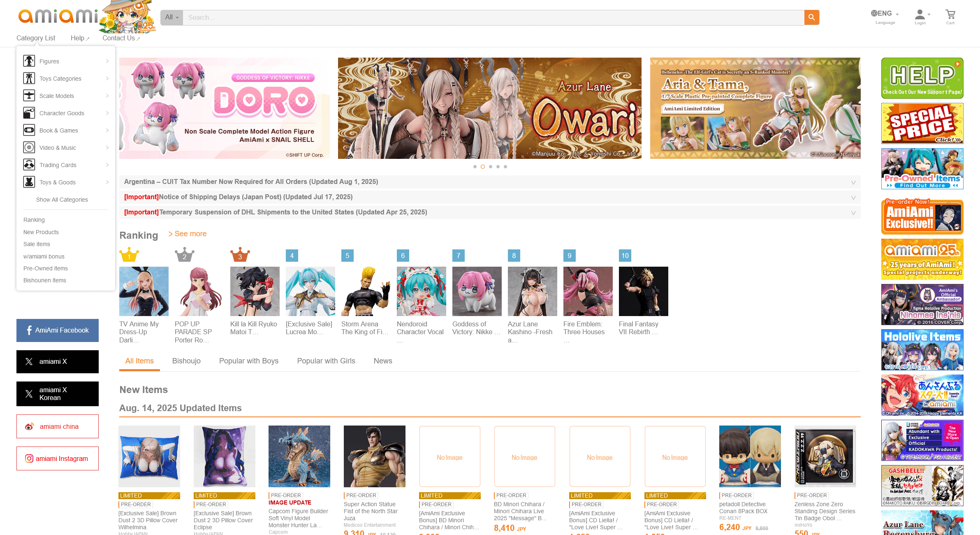Open the Final Fantasy VII Rebirth ranking thumbnail
The width and height of the screenshot is (980, 535).
644,291
